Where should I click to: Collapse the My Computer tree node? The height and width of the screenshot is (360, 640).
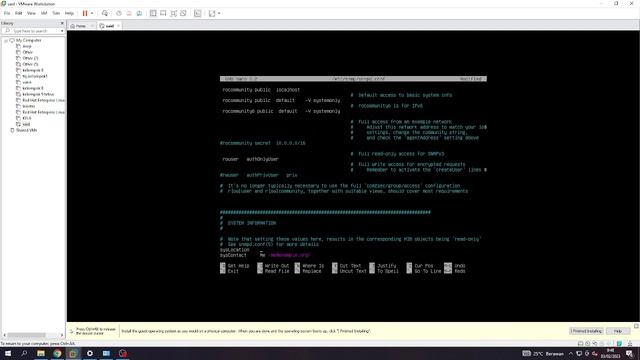click(6, 40)
